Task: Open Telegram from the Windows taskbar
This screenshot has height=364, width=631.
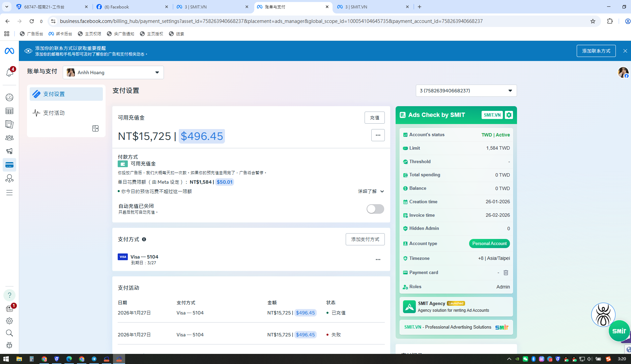Action: [x=94, y=359]
